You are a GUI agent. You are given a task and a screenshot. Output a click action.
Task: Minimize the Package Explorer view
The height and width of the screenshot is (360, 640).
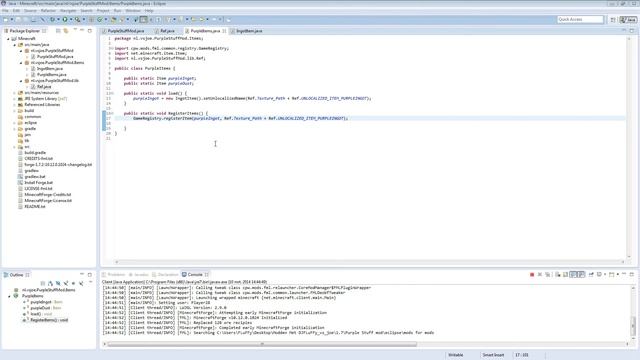[x=82, y=30]
